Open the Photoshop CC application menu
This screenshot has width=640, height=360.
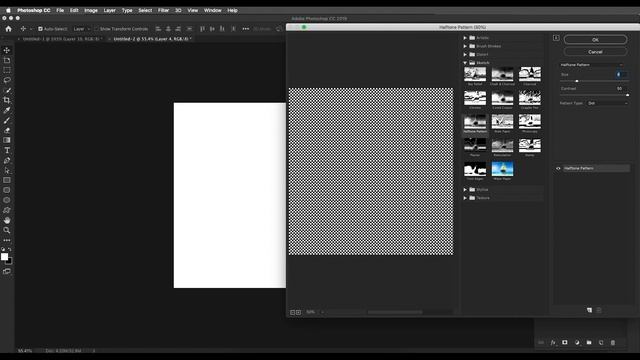(x=33, y=10)
